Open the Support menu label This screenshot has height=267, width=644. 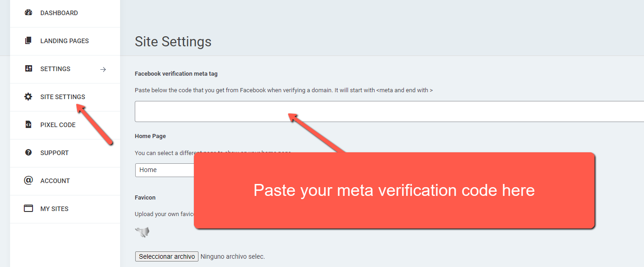(55, 153)
